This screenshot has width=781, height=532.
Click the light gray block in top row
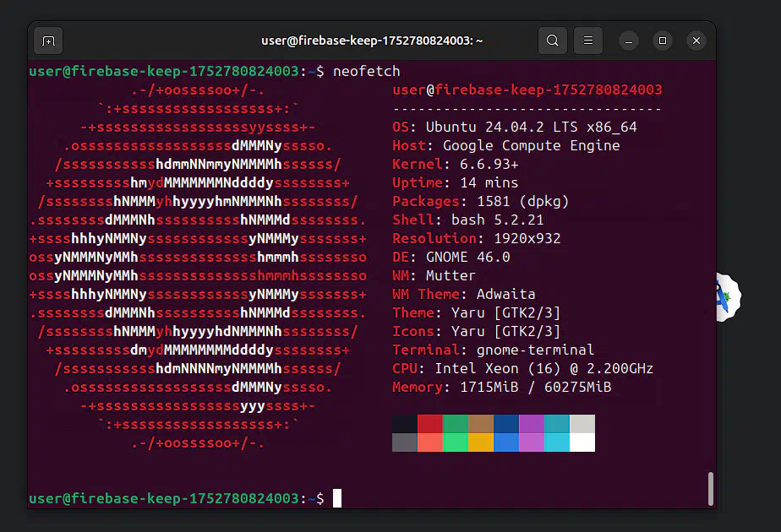(x=582, y=424)
